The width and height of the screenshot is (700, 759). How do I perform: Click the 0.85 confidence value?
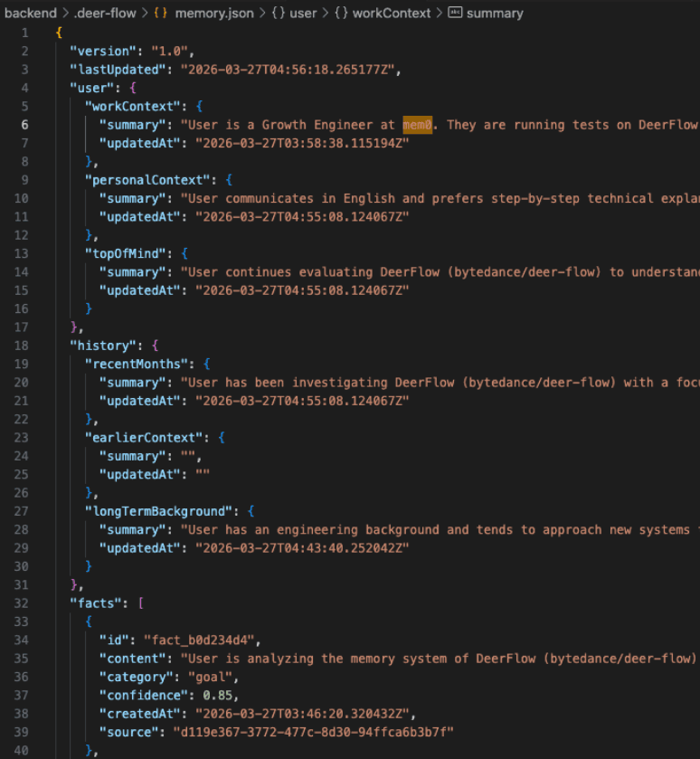point(217,695)
